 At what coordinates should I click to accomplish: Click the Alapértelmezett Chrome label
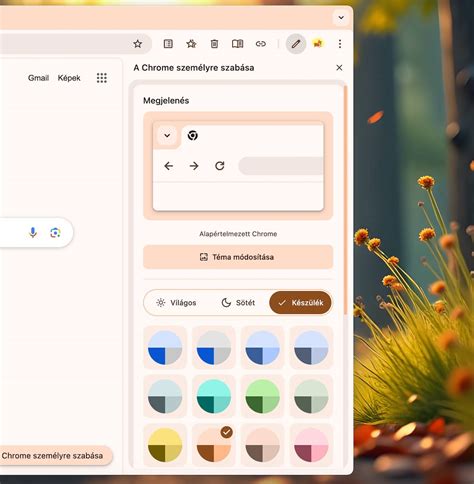[x=238, y=234]
